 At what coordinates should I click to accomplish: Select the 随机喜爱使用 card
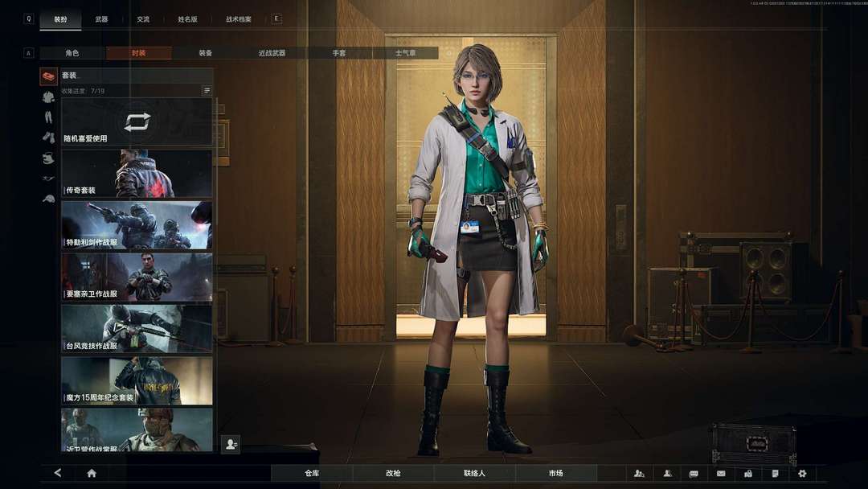coord(137,121)
